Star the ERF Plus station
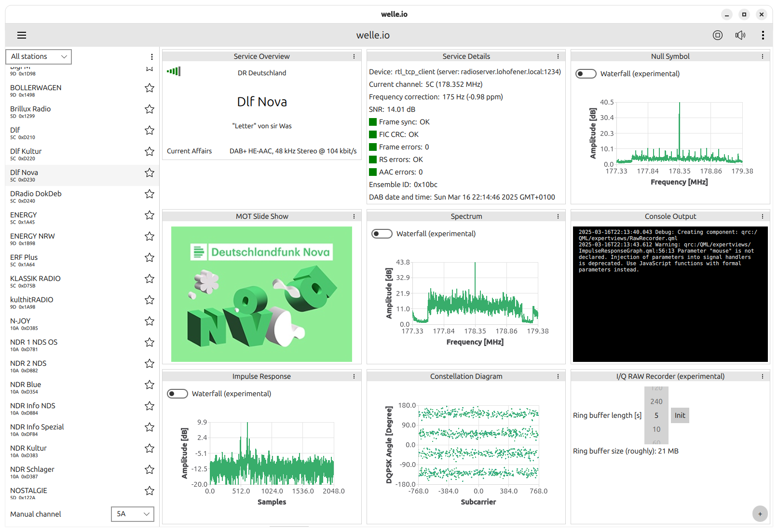This screenshot has height=532, width=778. click(x=150, y=258)
